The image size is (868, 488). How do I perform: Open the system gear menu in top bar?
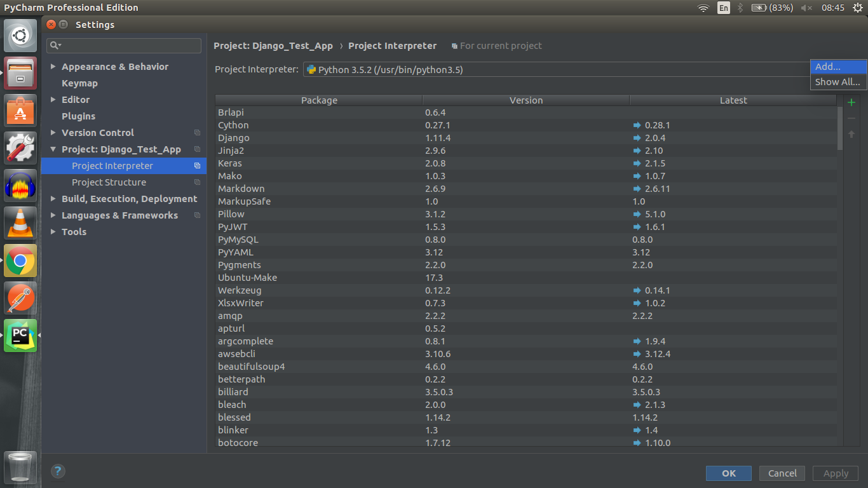click(857, 8)
